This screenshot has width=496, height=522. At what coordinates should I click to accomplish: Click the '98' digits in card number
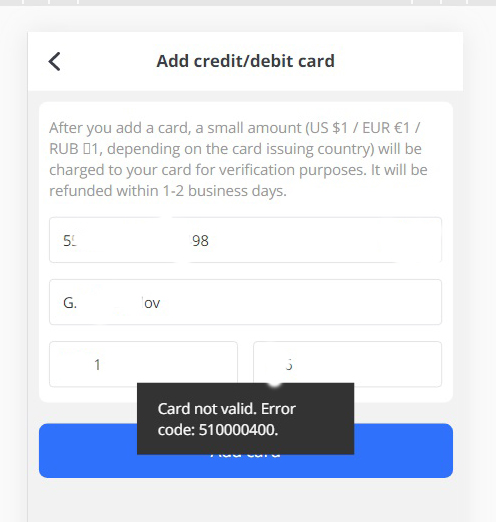tap(201, 241)
